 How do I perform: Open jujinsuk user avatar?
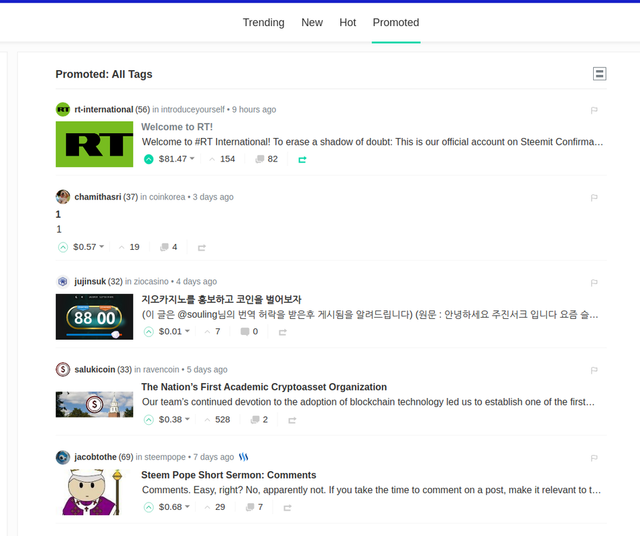tap(63, 281)
